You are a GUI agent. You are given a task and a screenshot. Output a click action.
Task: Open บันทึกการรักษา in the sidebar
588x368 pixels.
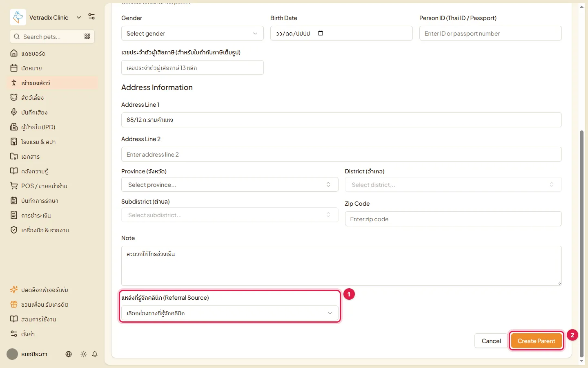[52, 200]
